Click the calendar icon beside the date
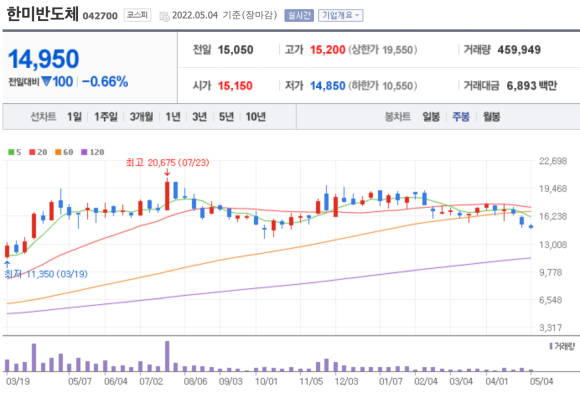 coord(164,16)
